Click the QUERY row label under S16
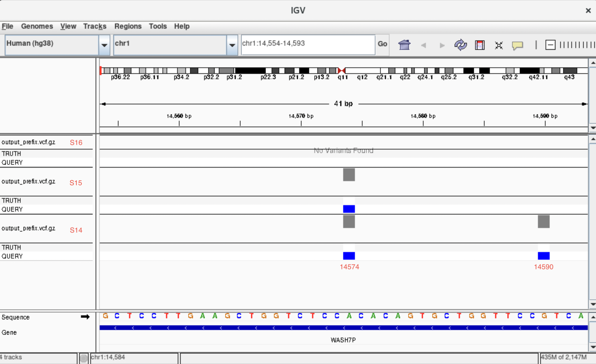This screenshot has width=596, height=364. click(12, 162)
